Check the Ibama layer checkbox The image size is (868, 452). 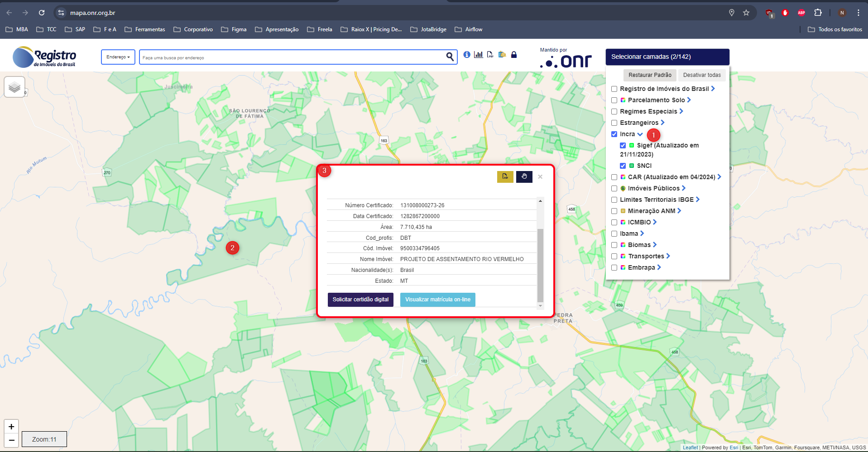pos(614,234)
